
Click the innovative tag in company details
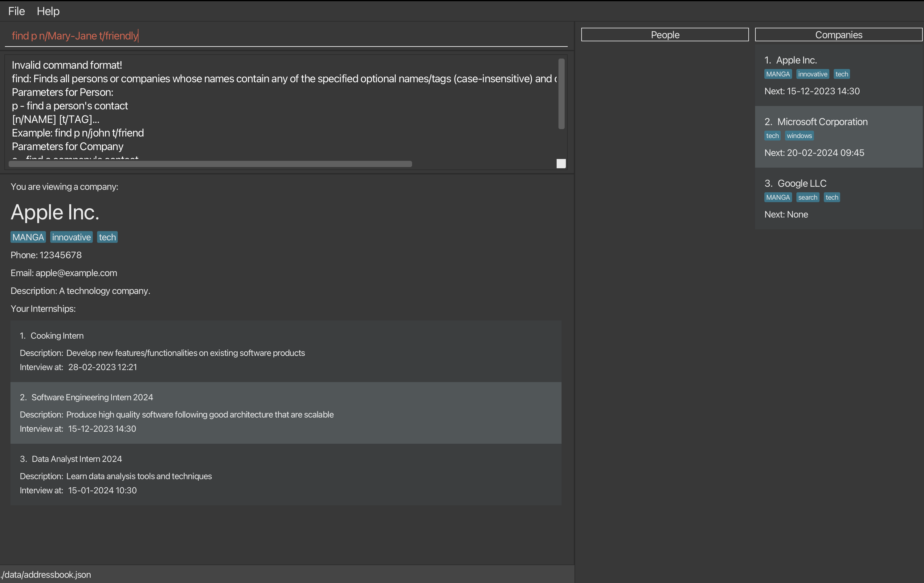tap(72, 237)
